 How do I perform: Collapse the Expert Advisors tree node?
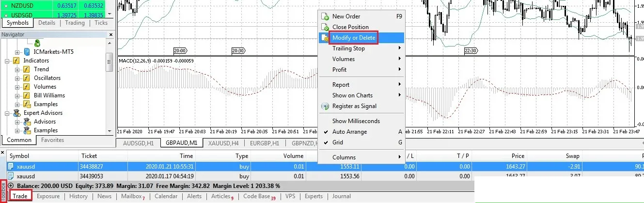point(7,113)
